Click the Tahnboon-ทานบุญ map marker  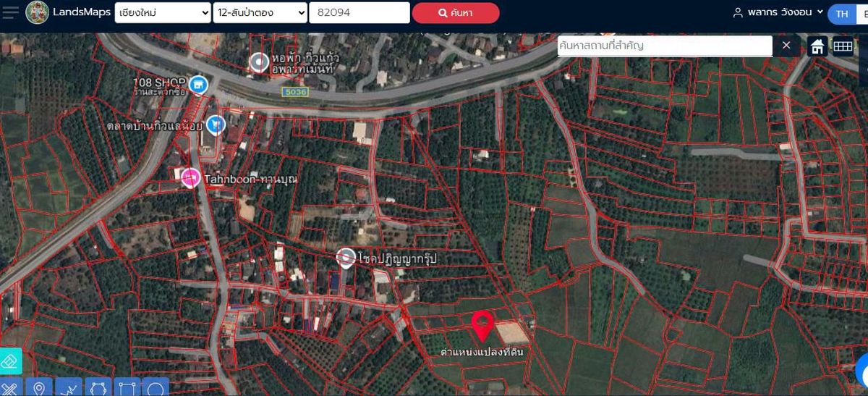tap(190, 177)
